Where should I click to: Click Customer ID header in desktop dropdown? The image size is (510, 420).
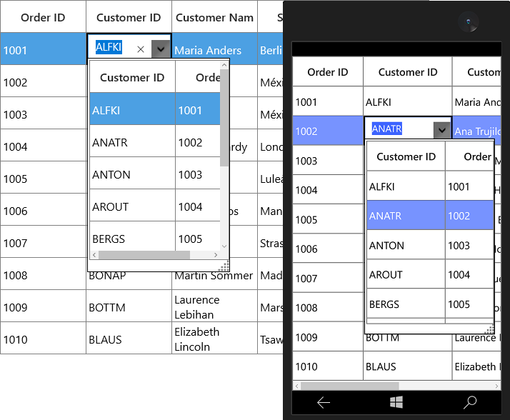(132, 77)
